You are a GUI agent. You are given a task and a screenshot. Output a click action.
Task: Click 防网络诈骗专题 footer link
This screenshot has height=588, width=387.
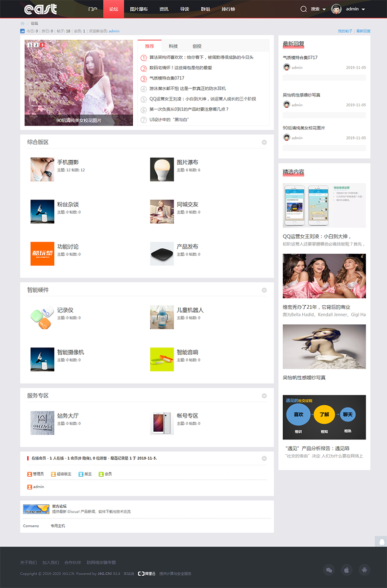101,563
